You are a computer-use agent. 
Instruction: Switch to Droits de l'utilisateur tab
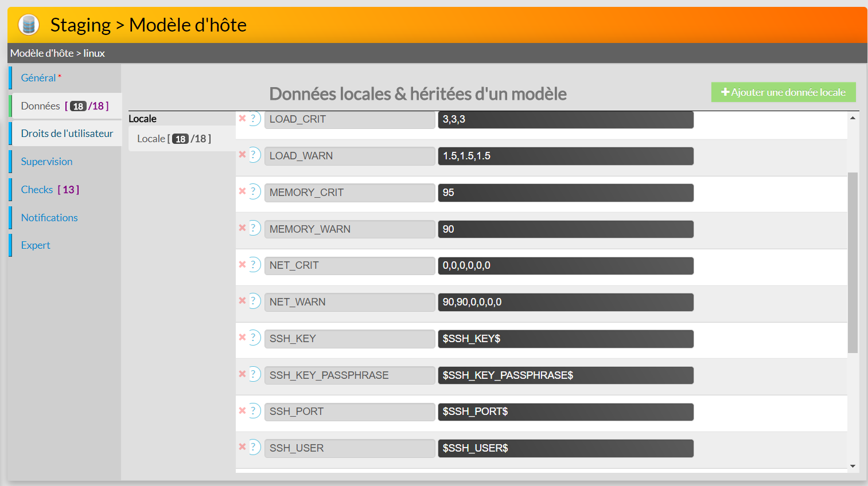click(67, 134)
